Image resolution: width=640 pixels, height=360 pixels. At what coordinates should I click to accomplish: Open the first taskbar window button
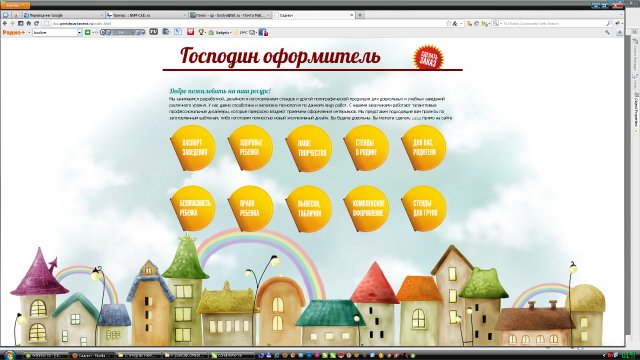pyautogui.click(x=45, y=356)
